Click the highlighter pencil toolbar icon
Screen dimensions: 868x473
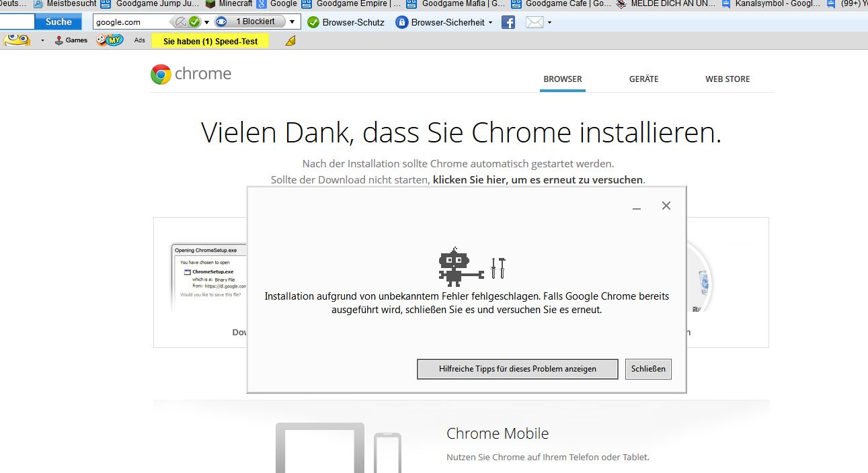[x=290, y=41]
